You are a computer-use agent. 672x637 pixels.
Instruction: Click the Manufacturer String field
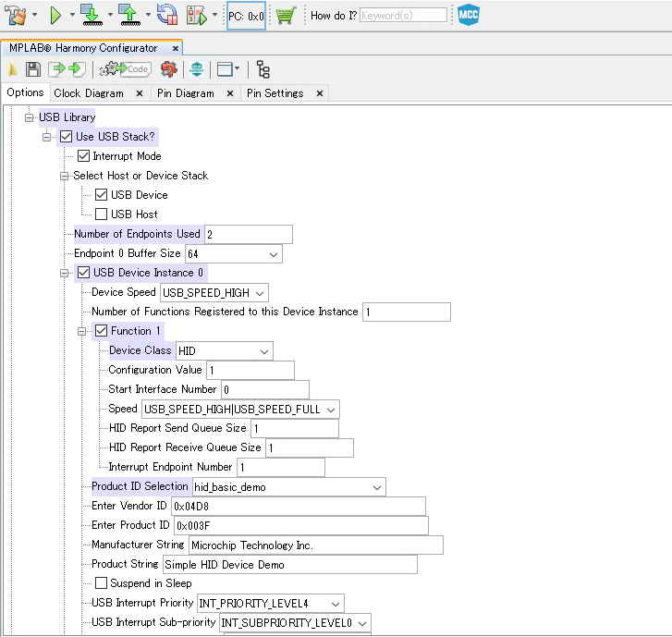click(316, 545)
